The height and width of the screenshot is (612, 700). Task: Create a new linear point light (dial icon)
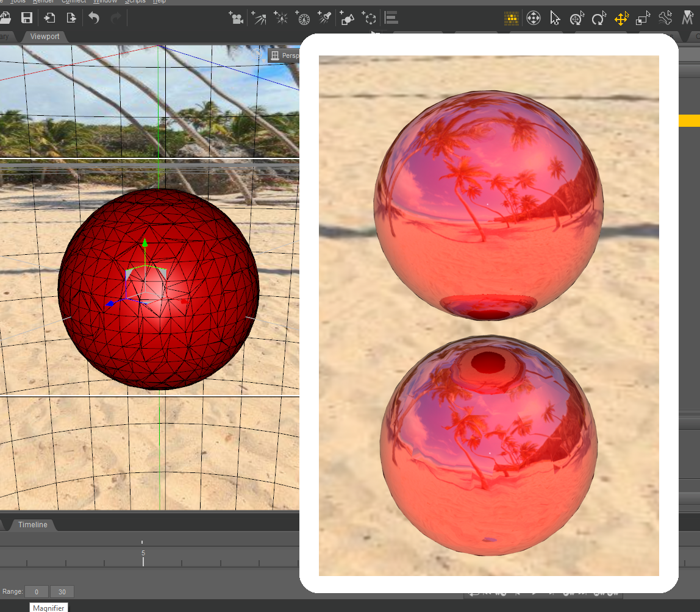(x=302, y=18)
